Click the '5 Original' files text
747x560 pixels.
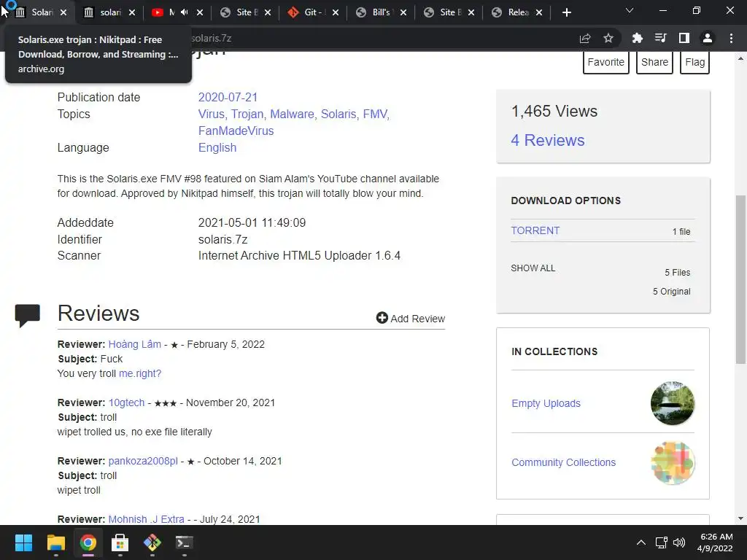671,292
